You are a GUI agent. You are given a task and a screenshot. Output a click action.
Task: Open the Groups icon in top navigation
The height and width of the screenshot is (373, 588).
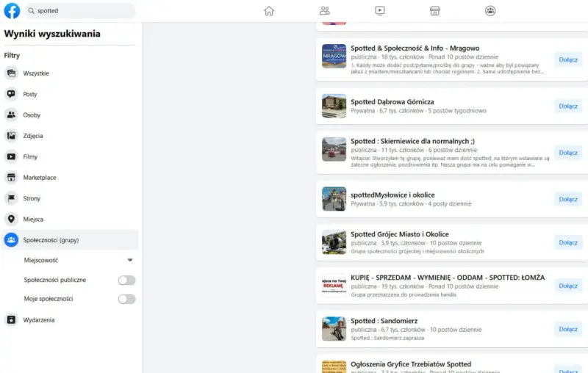490,11
